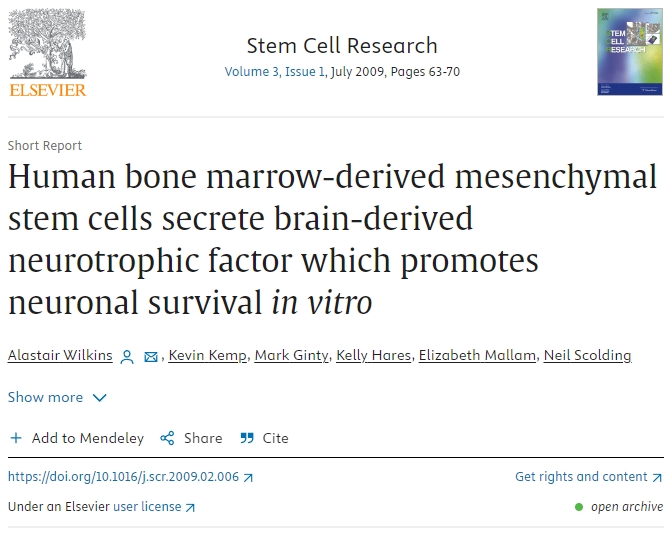The image size is (672, 536).
Task: Open Volume 3, Issue 1 link
Action: click(274, 72)
